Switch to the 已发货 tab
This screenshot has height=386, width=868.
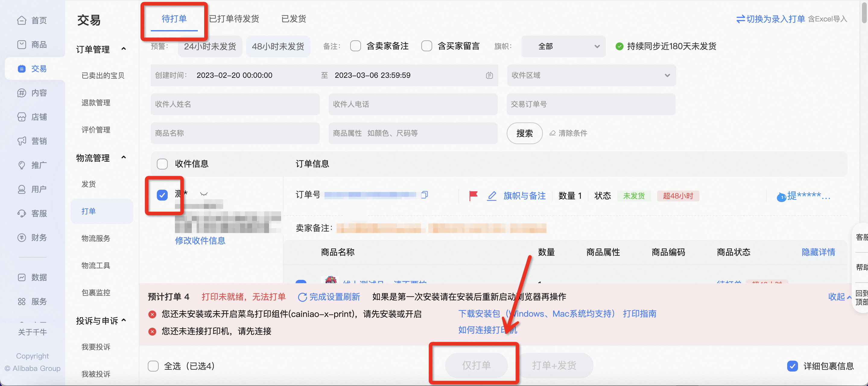294,19
